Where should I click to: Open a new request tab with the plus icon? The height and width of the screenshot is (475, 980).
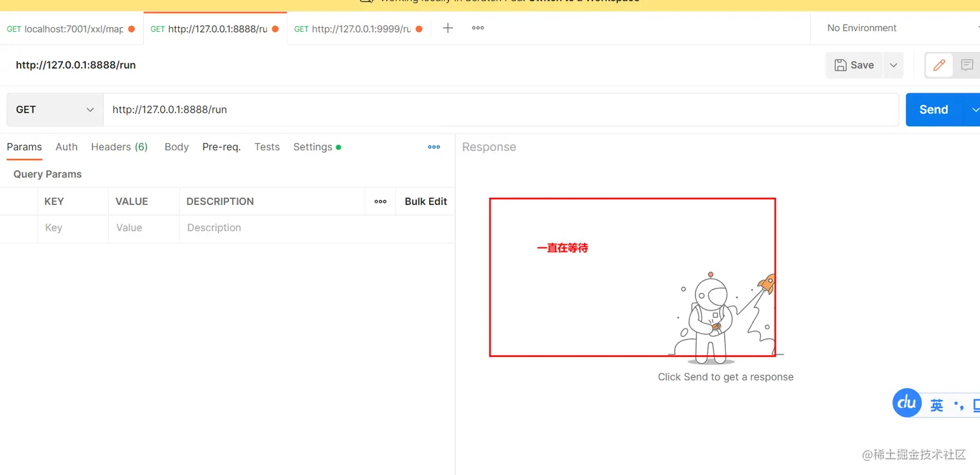447,28
